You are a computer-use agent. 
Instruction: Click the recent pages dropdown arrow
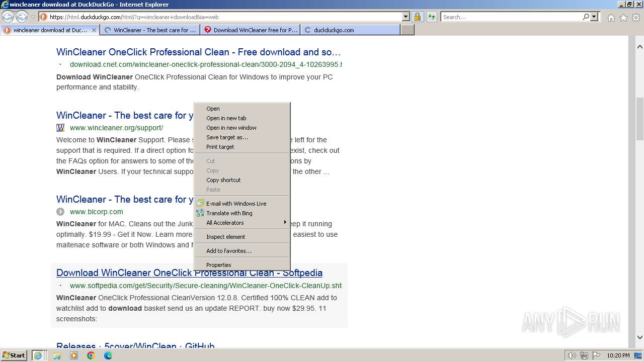pyautogui.click(x=33, y=17)
